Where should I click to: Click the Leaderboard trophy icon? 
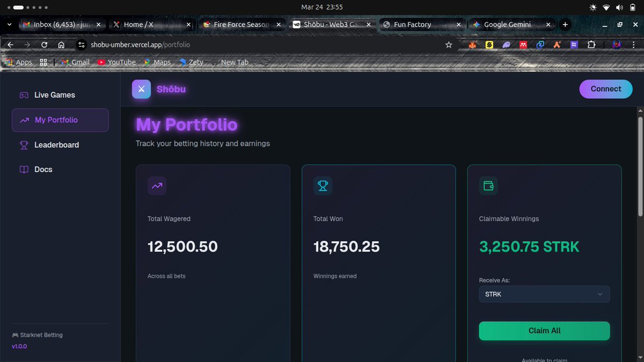tap(24, 145)
